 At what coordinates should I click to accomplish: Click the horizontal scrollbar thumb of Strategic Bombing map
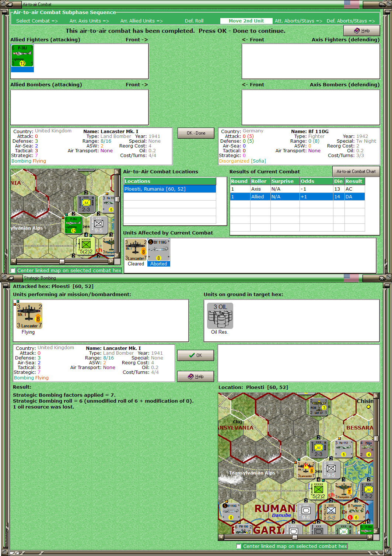pyautogui.click(x=295, y=537)
